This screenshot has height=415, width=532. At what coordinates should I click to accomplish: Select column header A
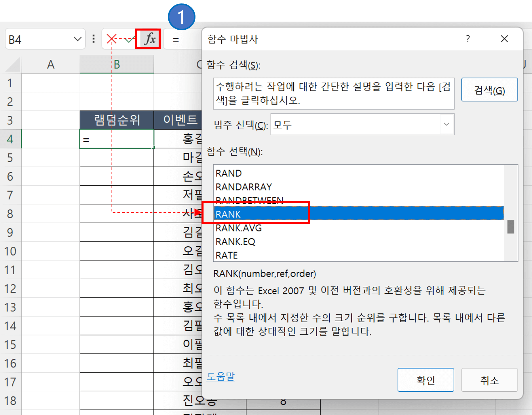point(51,64)
